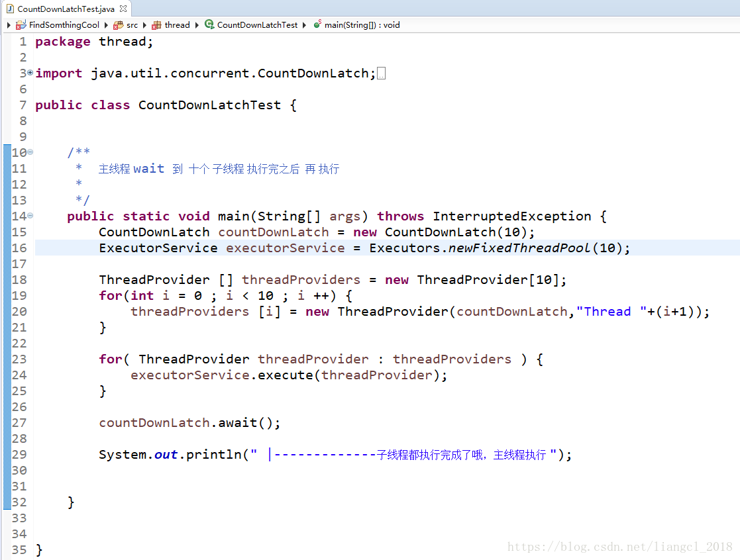Collapse the Javadoc comment at line 10

(x=30, y=152)
